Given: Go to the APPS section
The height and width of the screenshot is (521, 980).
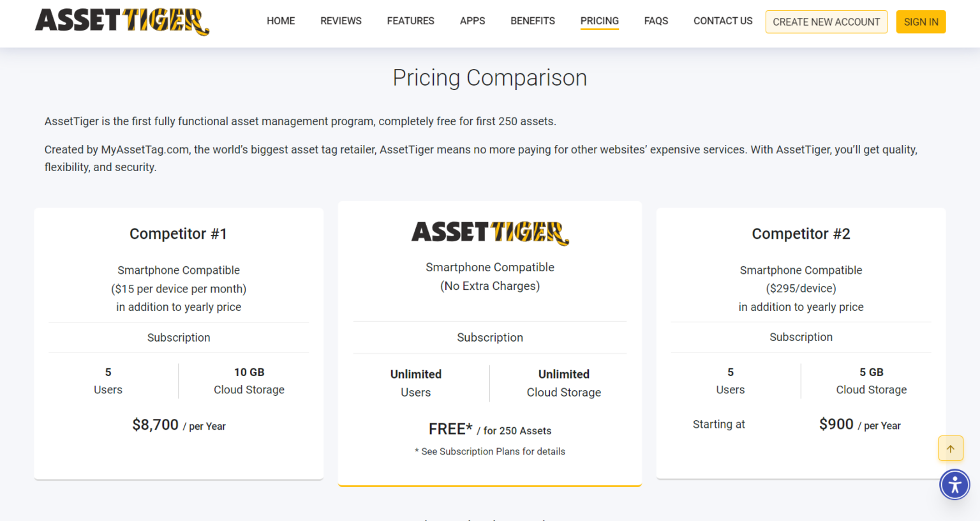Looking at the screenshot, I should (472, 20).
